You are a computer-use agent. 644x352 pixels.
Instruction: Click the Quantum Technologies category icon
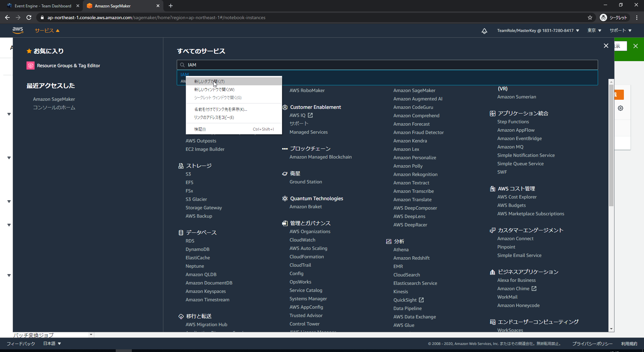pos(285,199)
